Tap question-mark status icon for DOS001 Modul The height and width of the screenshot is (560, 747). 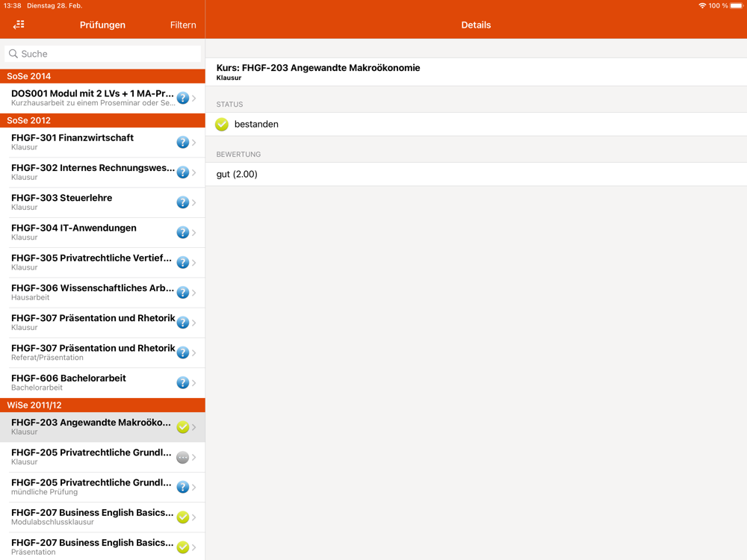[183, 98]
